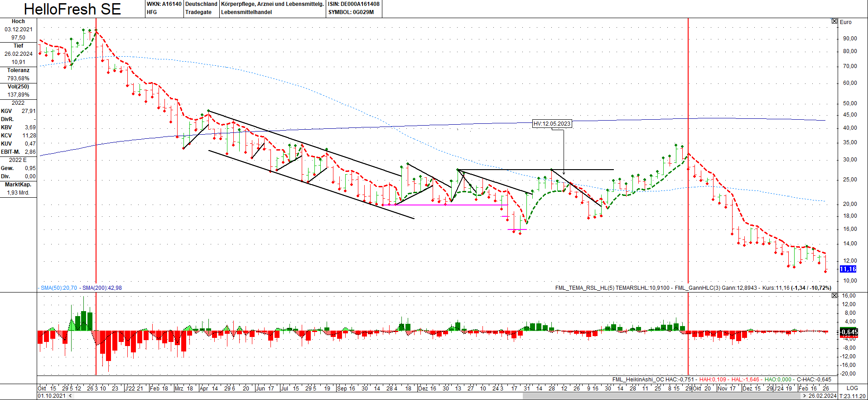Click the MarktKap. label
Screen dimensions: 868x400
click(18, 185)
